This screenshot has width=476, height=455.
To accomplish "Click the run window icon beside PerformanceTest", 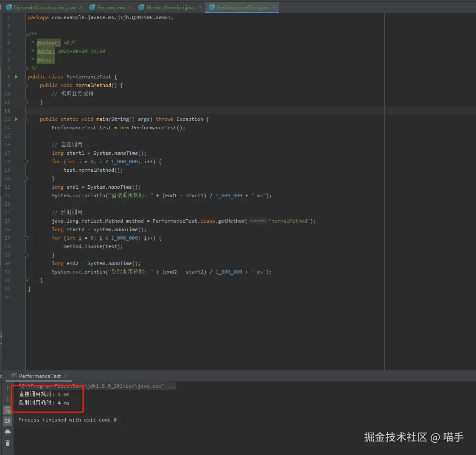I will coord(14,376).
